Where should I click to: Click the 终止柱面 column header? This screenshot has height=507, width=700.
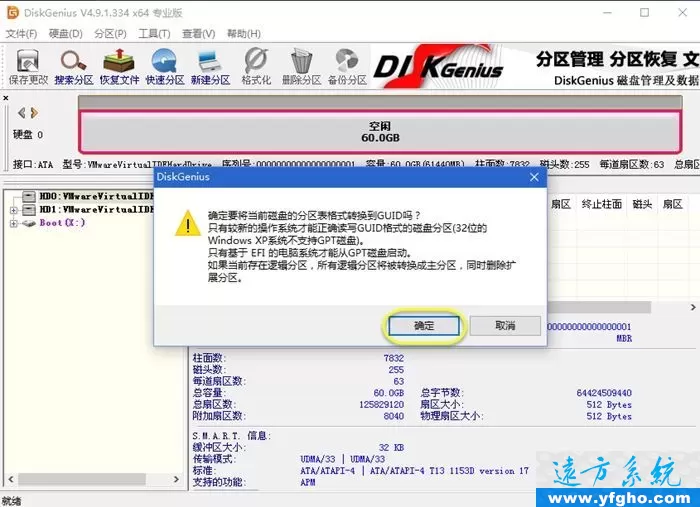601,204
